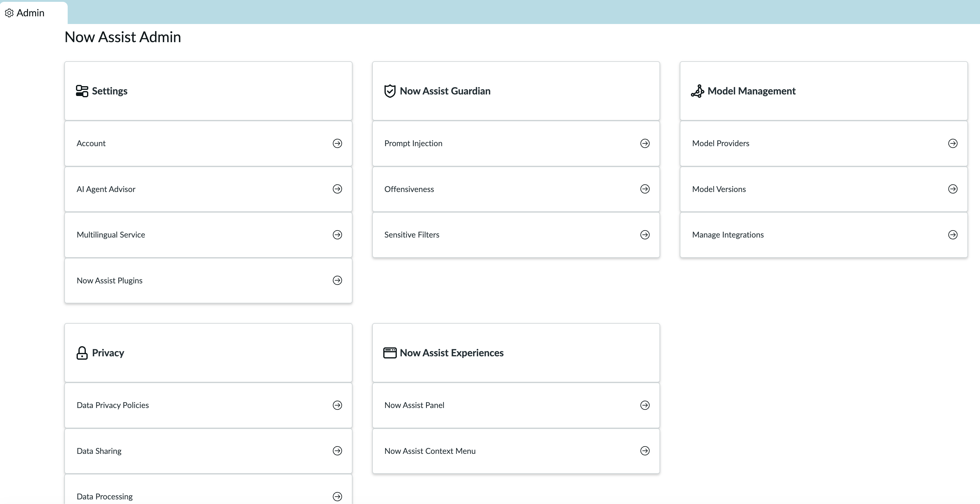Click the gear icon on the Admin tab

[x=9, y=13]
